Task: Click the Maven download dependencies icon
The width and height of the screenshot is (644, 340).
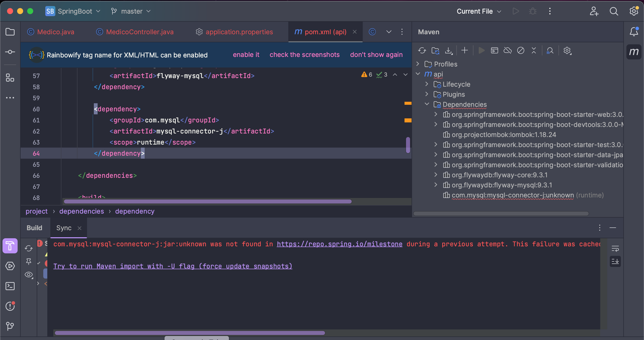Action: pyautogui.click(x=449, y=50)
